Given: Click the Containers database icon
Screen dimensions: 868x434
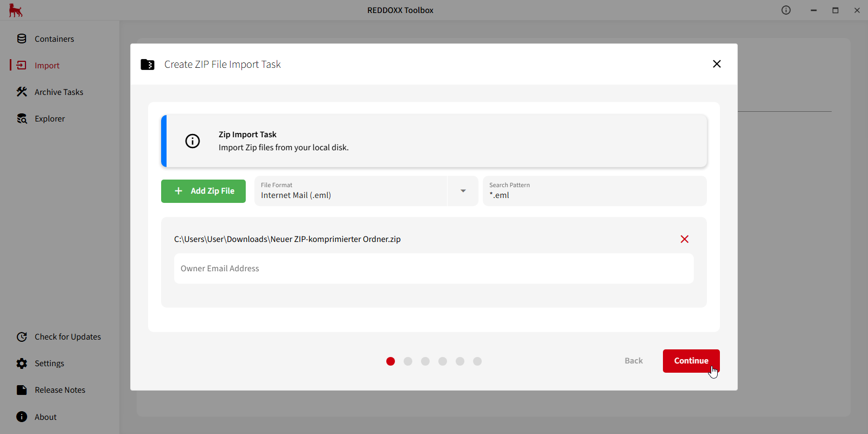Looking at the screenshot, I should pos(22,39).
